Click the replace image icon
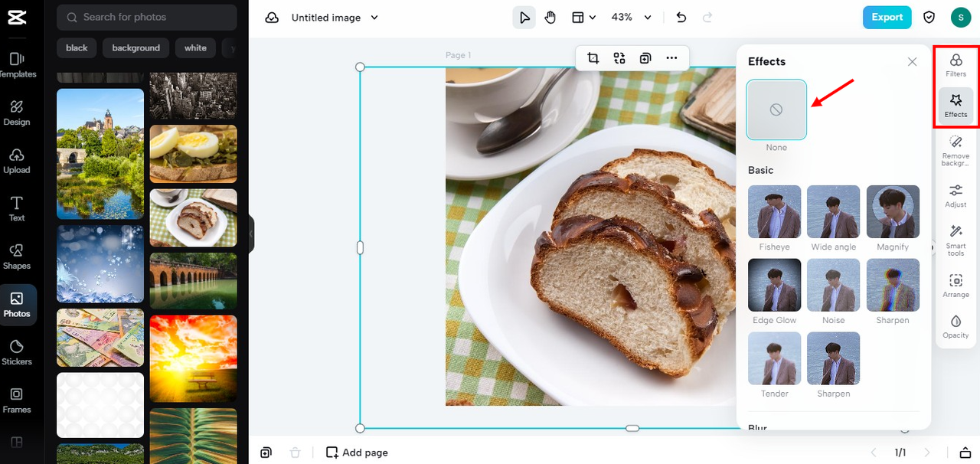Screen dimensions: 980x464 (619, 57)
